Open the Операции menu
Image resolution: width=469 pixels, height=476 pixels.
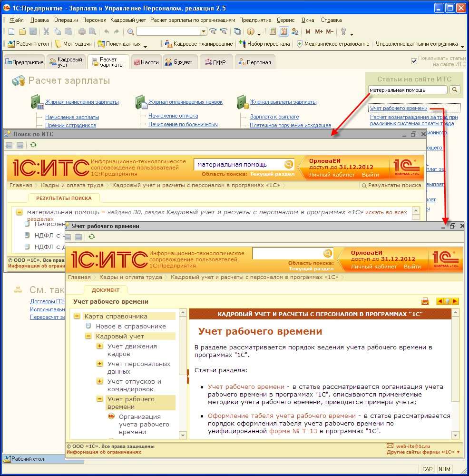click(x=66, y=20)
